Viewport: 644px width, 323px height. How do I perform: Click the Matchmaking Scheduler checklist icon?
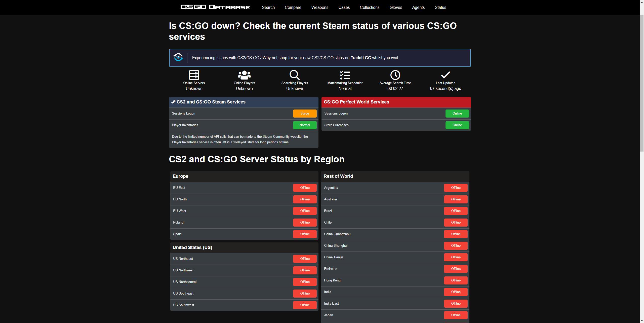tap(345, 75)
